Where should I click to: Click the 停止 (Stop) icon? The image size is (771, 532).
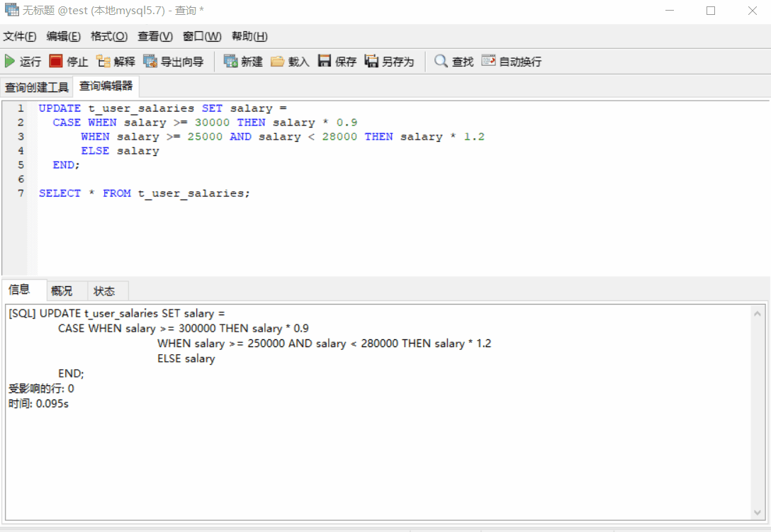[x=68, y=61]
